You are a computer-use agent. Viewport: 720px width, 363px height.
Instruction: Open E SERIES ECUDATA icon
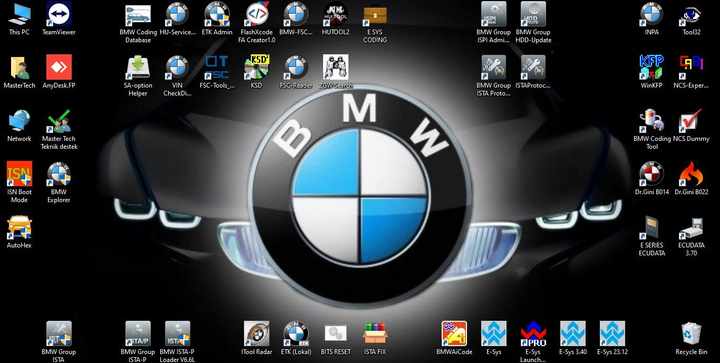click(652, 235)
